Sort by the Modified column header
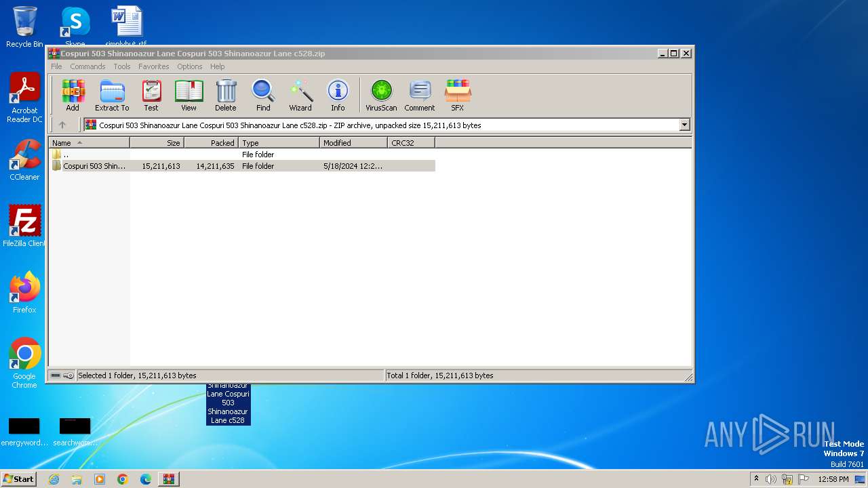The height and width of the screenshot is (488, 868). [x=353, y=142]
